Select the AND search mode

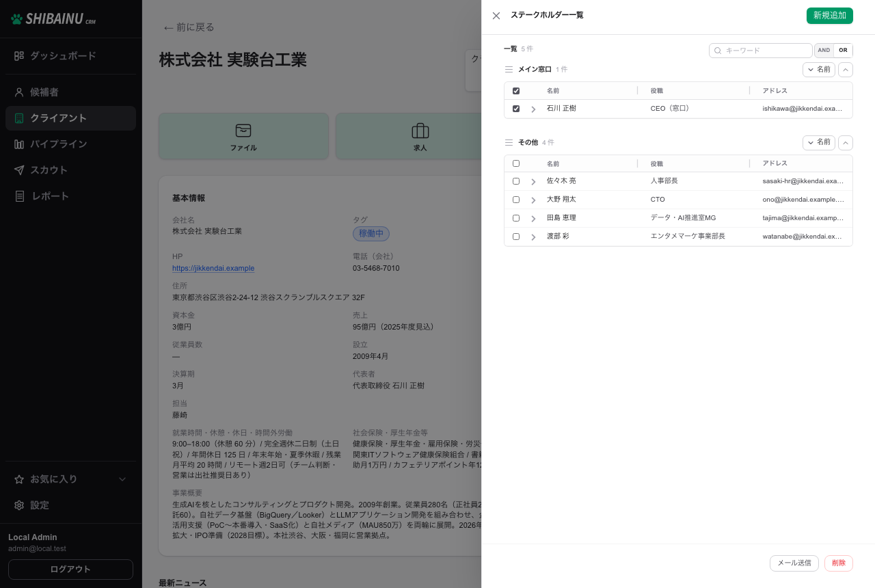coord(824,51)
